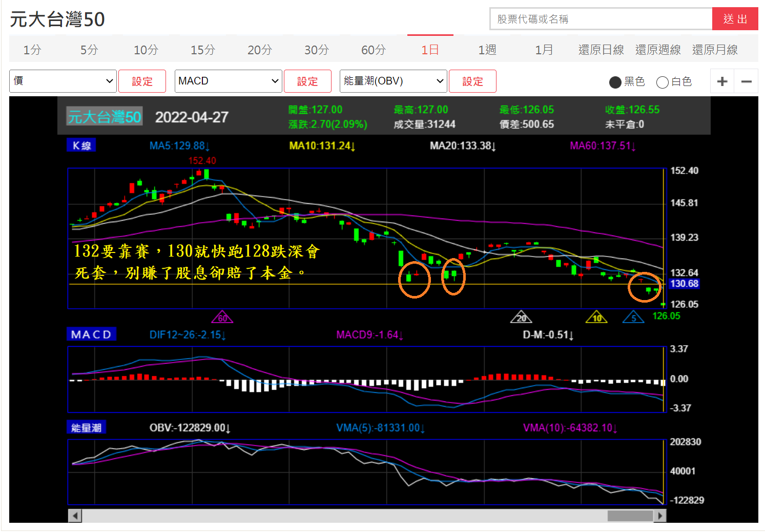Switch to 15分 timeframe tab

coord(202,50)
